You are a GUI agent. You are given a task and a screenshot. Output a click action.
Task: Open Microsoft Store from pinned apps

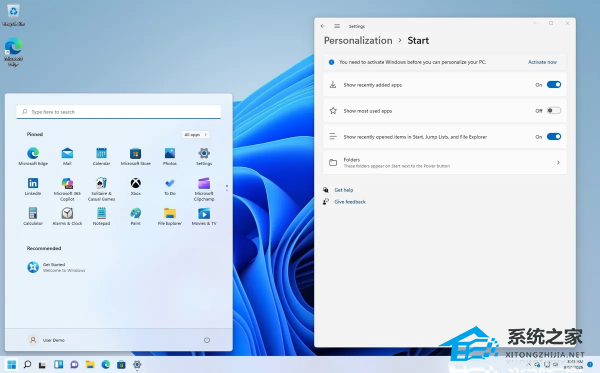coord(135,156)
